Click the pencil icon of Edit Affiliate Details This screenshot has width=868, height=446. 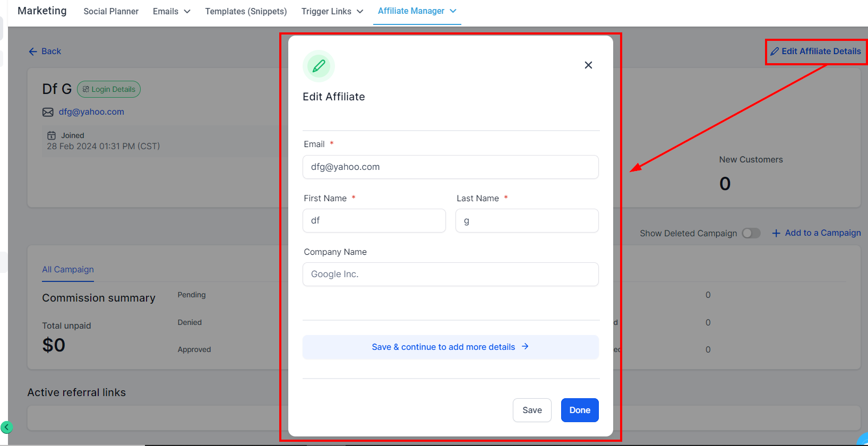pos(775,52)
